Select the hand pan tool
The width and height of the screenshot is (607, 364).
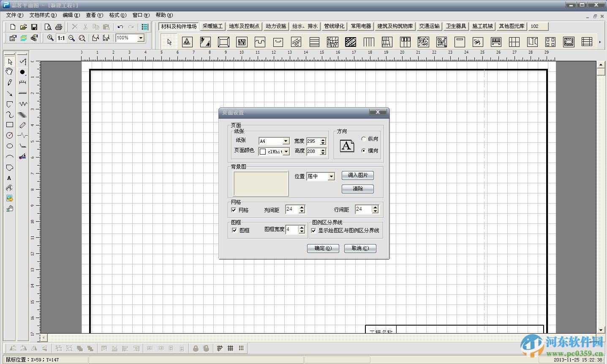click(x=9, y=71)
